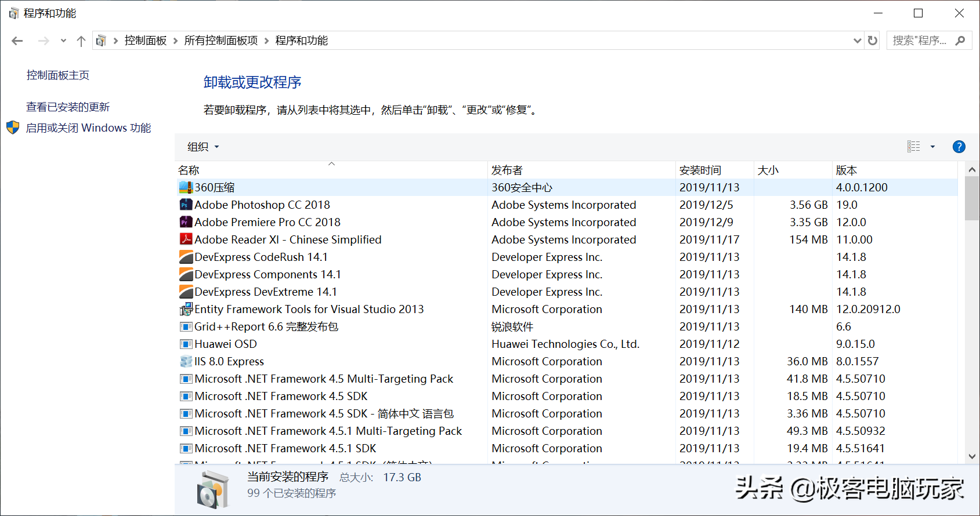Click the version 12.0.20912.0 cell
This screenshot has width=980, height=516.
click(868, 309)
